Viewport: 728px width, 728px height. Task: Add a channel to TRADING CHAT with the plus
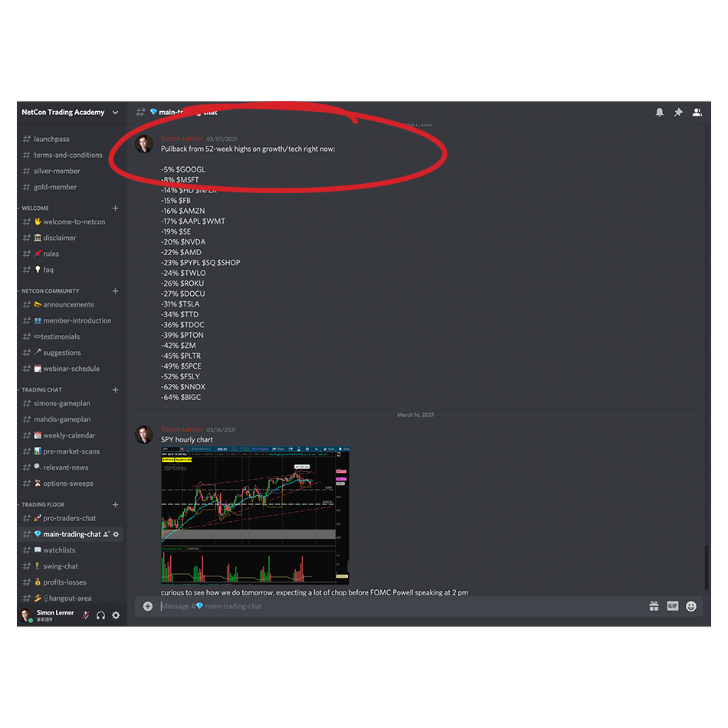[x=115, y=389]
